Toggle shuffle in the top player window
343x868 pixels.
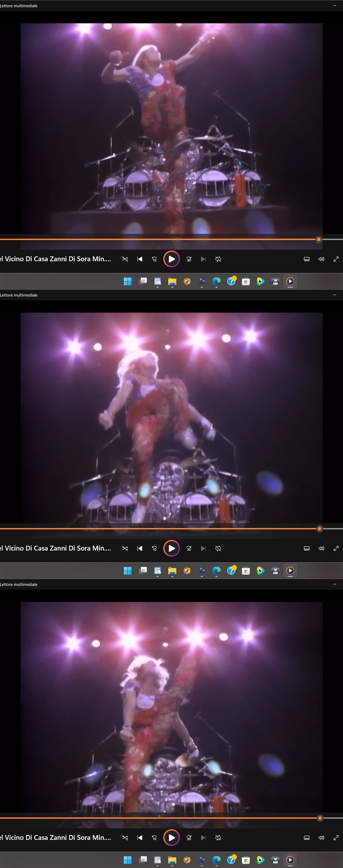coord(125,259)
